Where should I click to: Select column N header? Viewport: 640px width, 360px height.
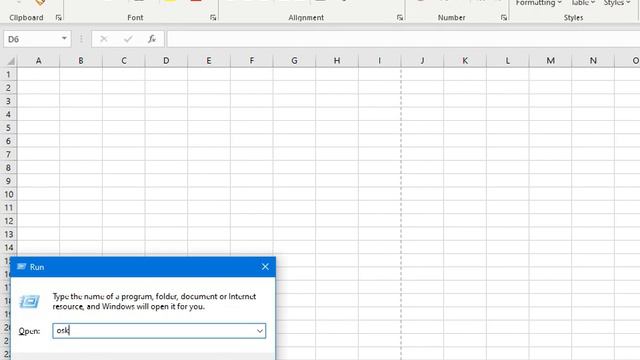(593, 61)
